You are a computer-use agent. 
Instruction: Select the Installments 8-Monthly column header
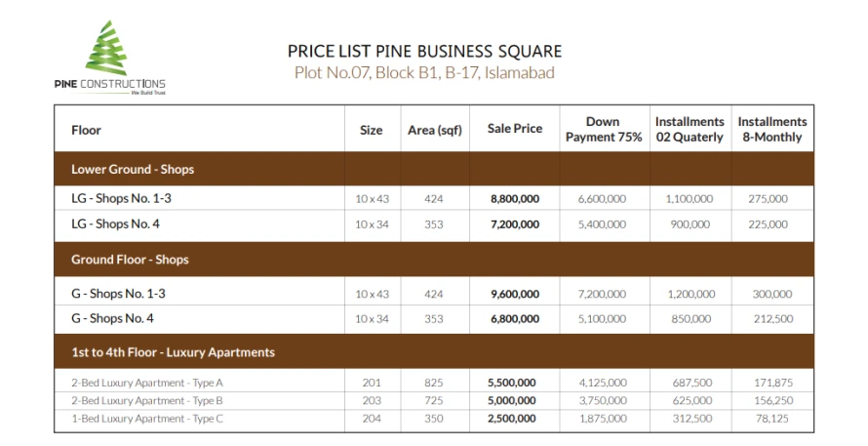772,130
